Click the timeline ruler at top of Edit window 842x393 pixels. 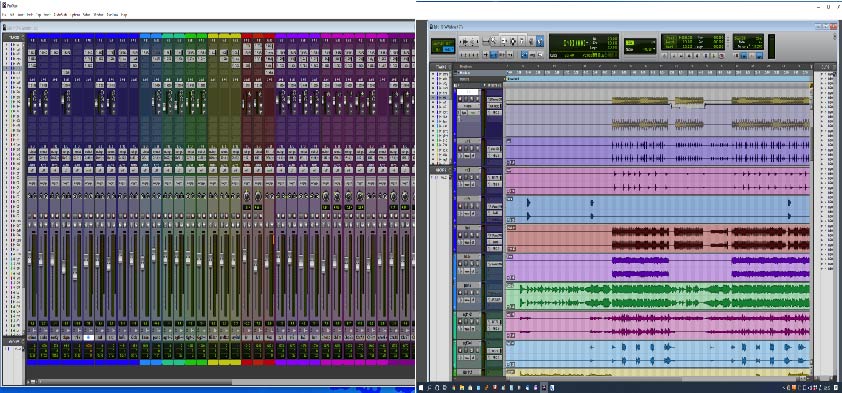point(658,67)
